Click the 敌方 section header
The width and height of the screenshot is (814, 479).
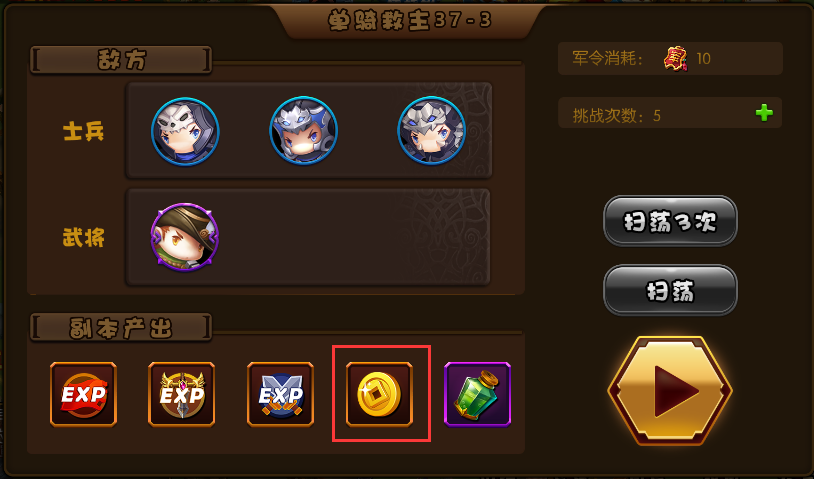121,60
